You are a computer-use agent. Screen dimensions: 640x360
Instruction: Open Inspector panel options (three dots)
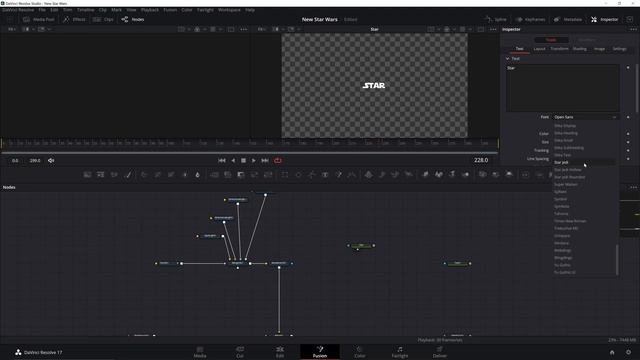click(x=633, y=29)
